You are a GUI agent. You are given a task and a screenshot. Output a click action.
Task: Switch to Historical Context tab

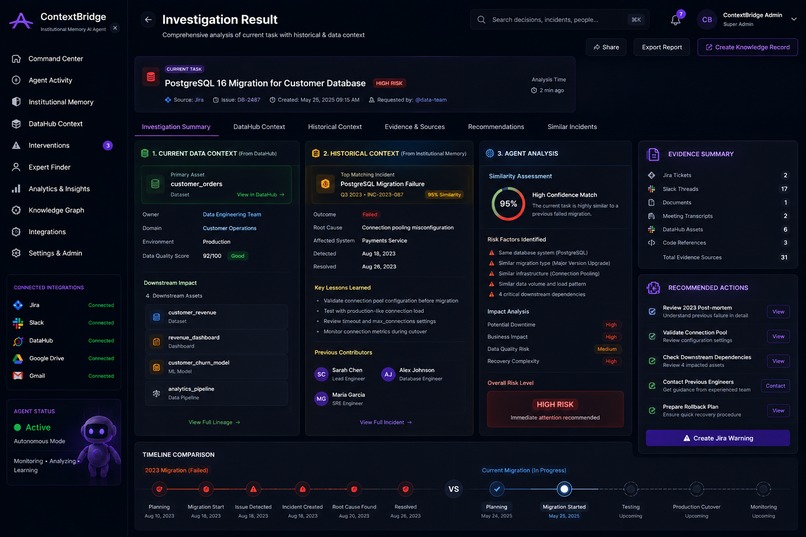(335, 127)
